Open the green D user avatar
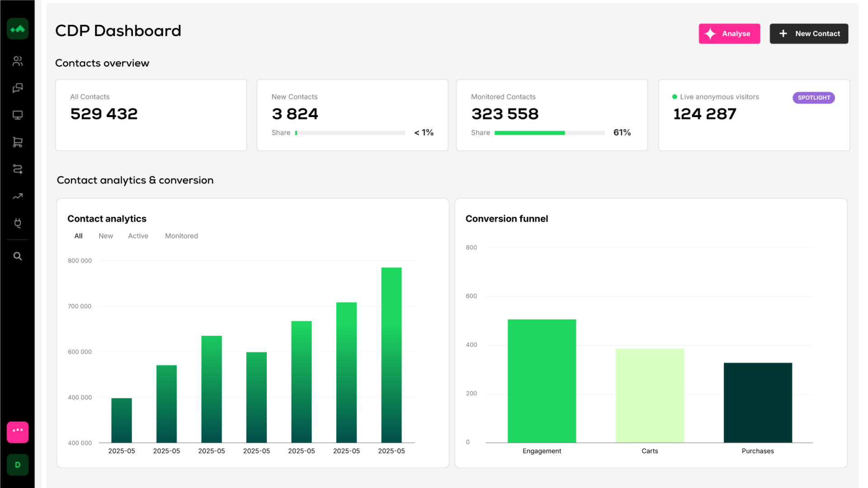 pyautogui.click(x=18, y=465)
